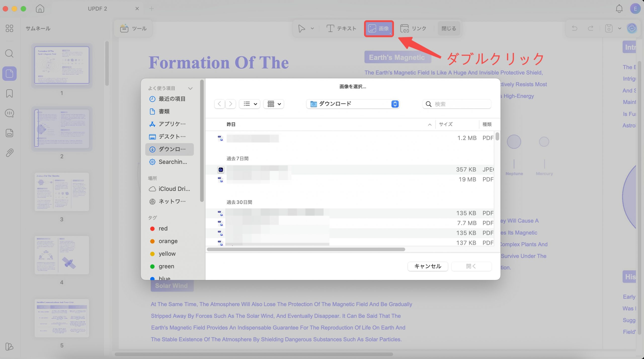Image resolution: width=644 pixels, height=359 pixels.
Task: Select the テキスト text edit tool
Action: [x=341, y=28]
